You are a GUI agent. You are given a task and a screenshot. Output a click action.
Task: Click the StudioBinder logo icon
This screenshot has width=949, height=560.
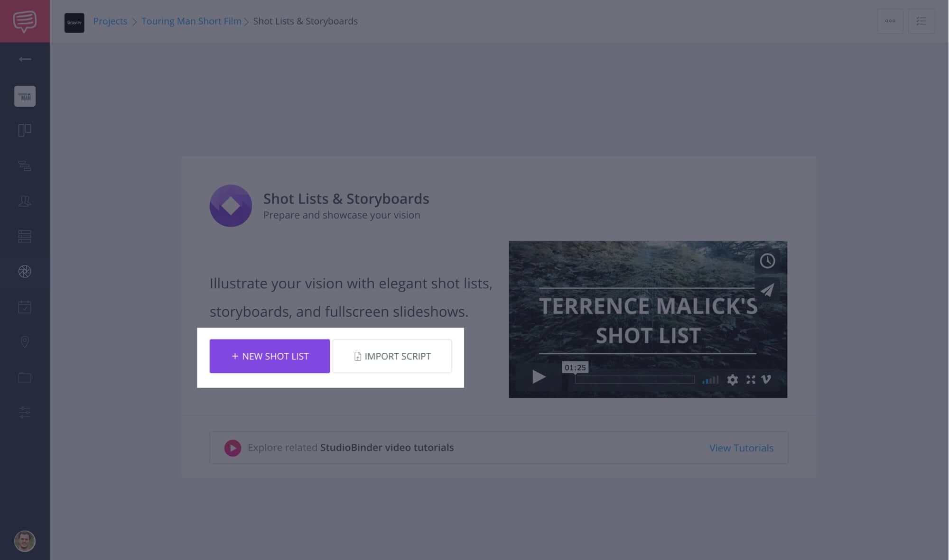(25, 21)
